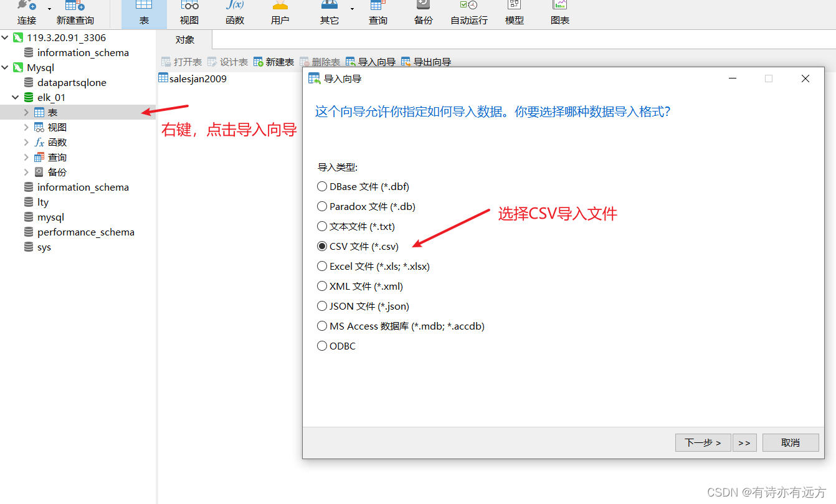Click the 打开表 open table button

click(181, 62)
